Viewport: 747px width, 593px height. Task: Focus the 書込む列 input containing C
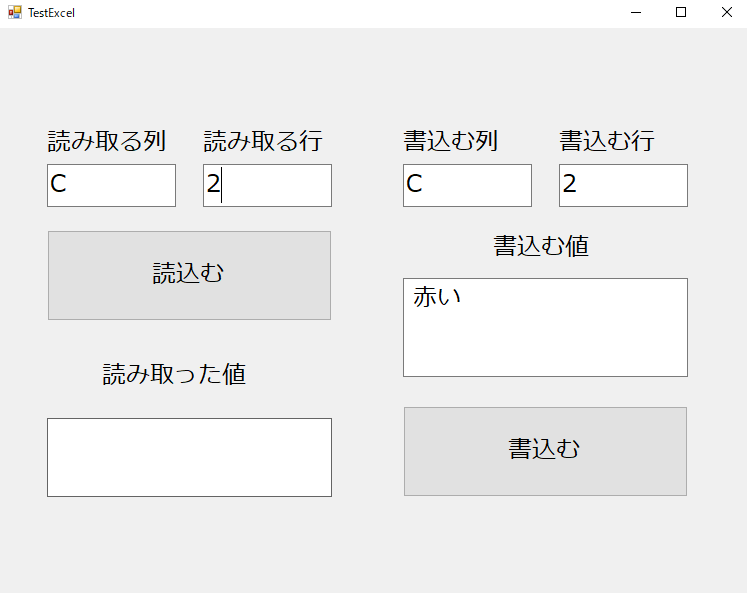pyautogui.click(x=467, y=185)
